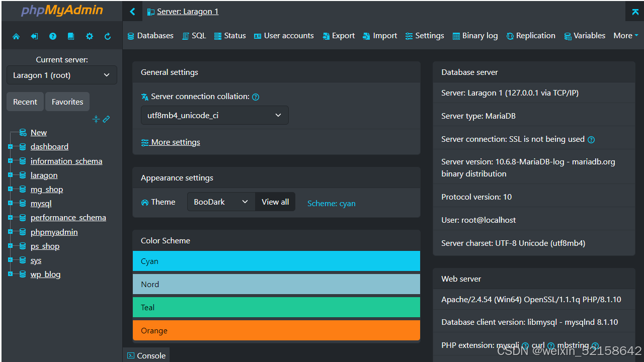The image size is (644, 362).
Task: Click the Log out icon
Action: pyautogui.click(x=34, y=36)
